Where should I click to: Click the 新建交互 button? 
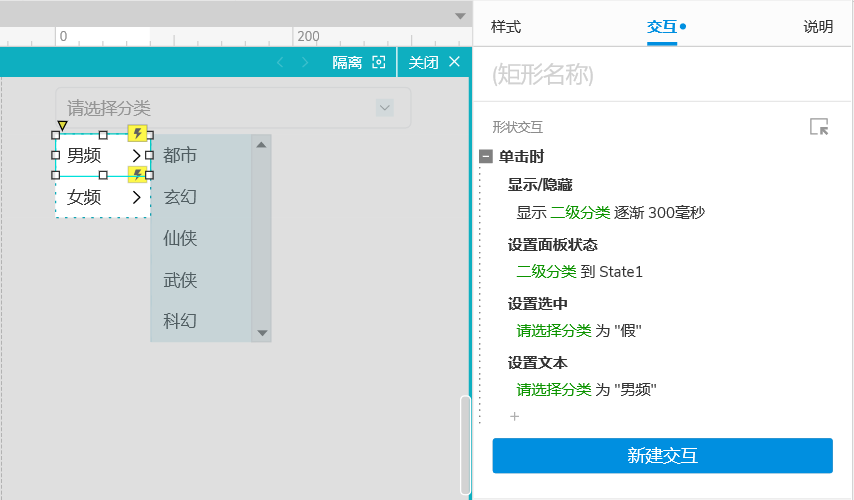pyautogui.click(x=662, y=455)
